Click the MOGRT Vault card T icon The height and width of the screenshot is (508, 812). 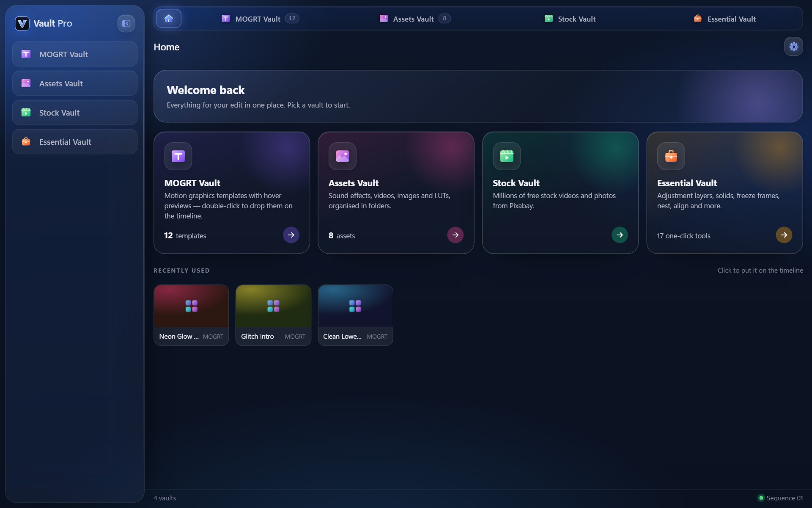(178, 156)
